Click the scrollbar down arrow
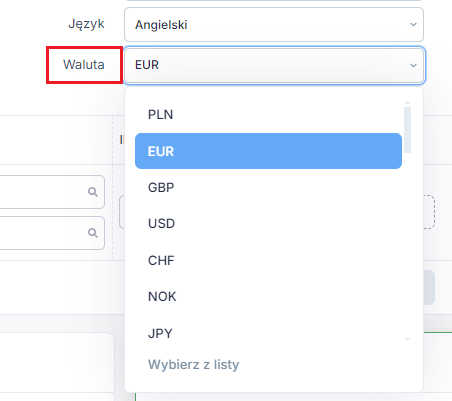The width and height of the screenshot is (452, 401). point(407,339)
